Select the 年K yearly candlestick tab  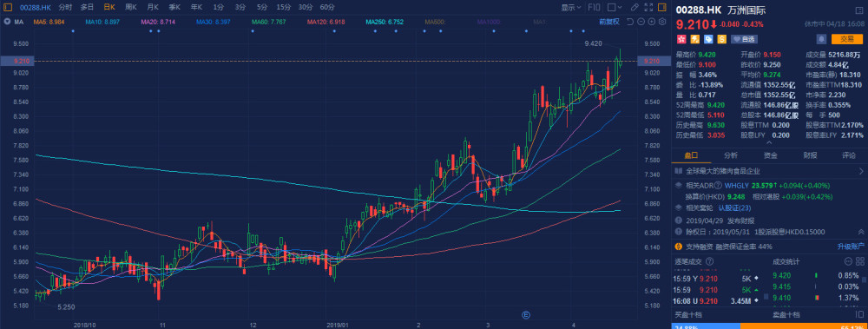pos(196,7)
